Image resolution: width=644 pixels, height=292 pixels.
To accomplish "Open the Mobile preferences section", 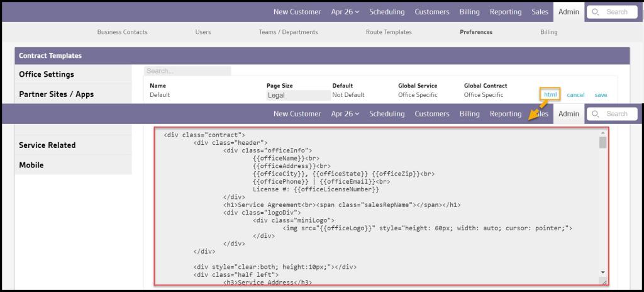I will (31, 165).
